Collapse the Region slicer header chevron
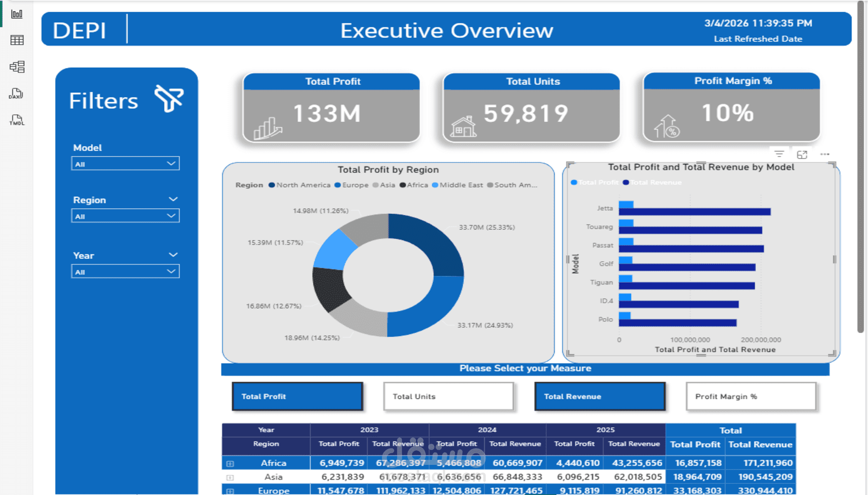The width and height of the screenshot is (868, 495). [x=173, y=200]
